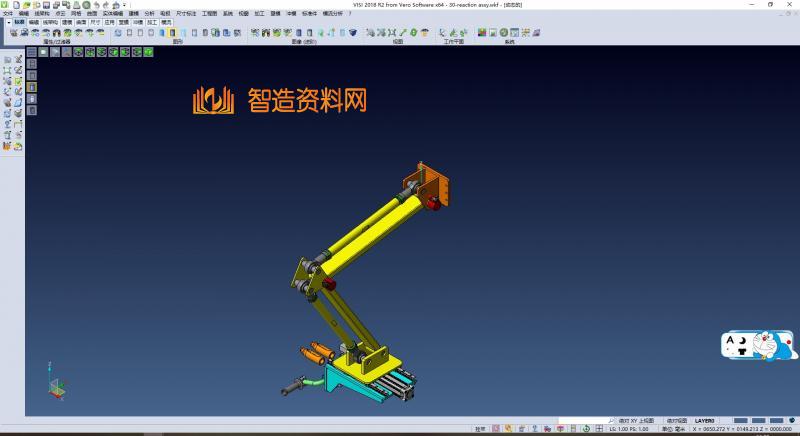Click the first icon in 工作平面 group
The image size is (800, 436).
click(442, 33)
